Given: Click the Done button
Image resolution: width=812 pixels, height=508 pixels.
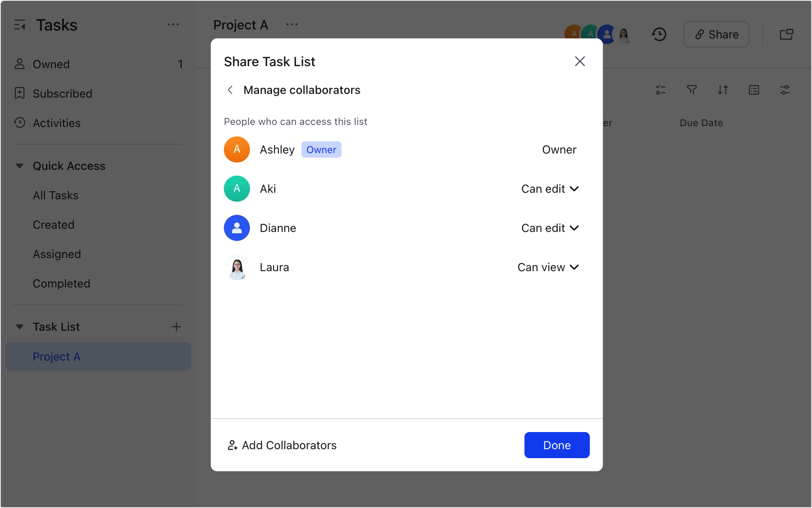Looking at the screenshot, I should [x=557, y=445].
